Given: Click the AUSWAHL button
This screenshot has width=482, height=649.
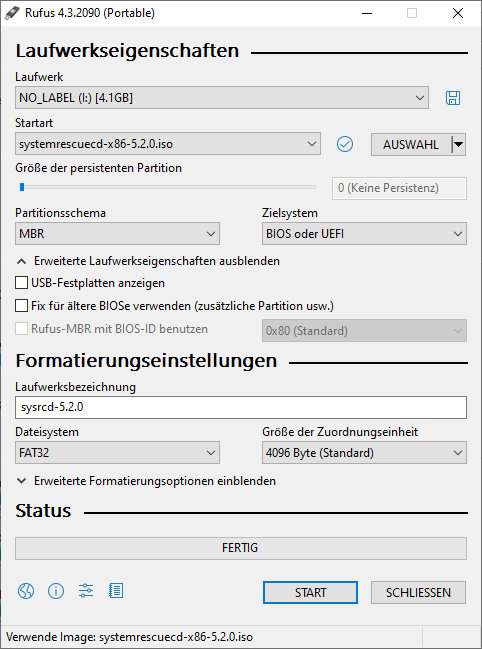Looking at the screenshot, I should [x=411, y=144].
